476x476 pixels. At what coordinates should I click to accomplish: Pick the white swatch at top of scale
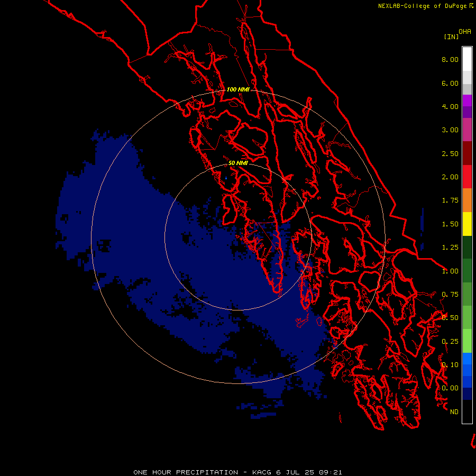467,59
